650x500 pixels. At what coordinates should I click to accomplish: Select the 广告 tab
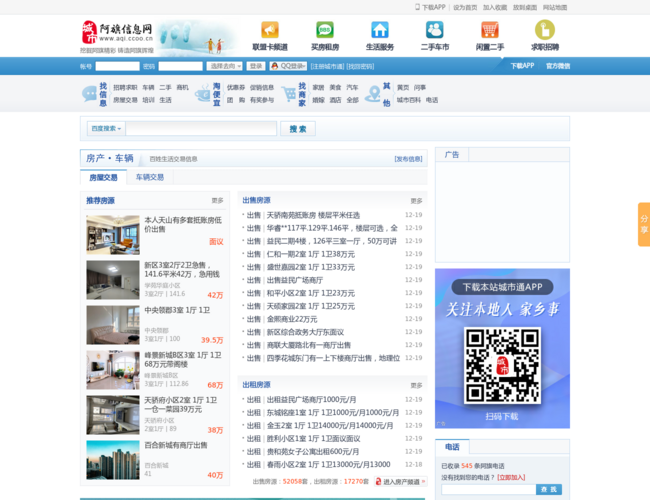452,155
